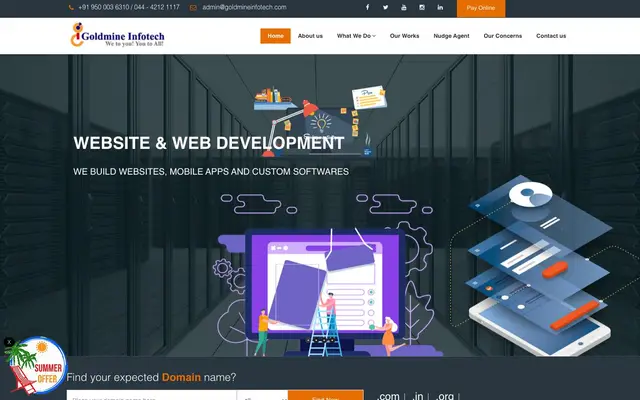Close the Summer Offer badge with X

(x=9, y=342)
